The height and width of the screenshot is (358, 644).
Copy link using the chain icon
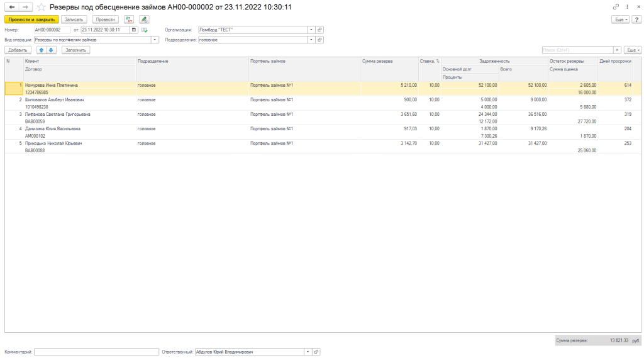tap(616, 6)
